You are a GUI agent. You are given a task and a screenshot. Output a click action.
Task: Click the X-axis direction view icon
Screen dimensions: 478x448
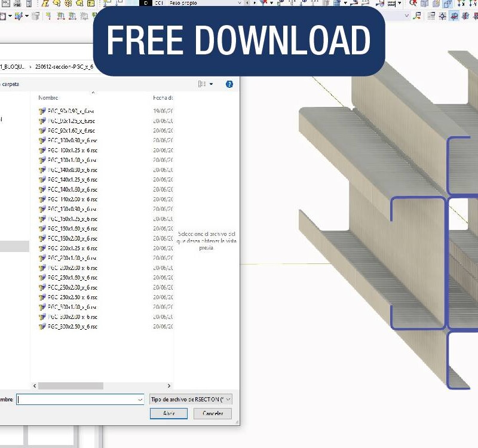point(461,4)
